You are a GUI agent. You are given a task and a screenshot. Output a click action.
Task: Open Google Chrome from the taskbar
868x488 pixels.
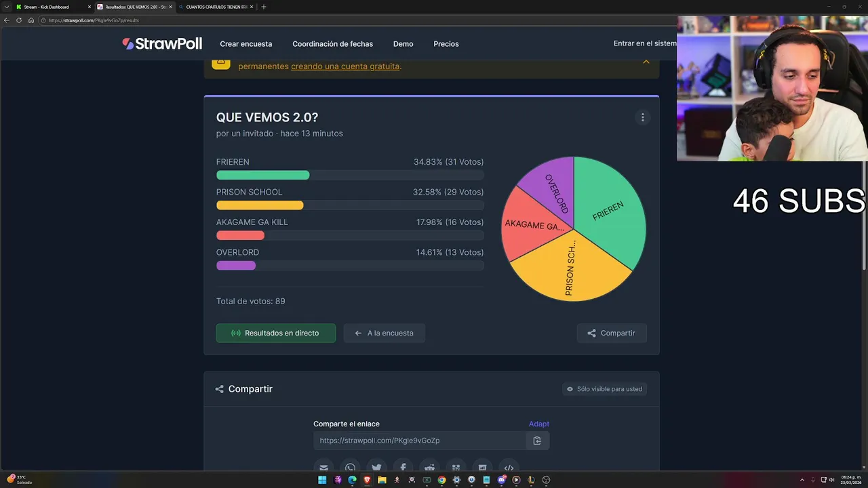(441, 480)
